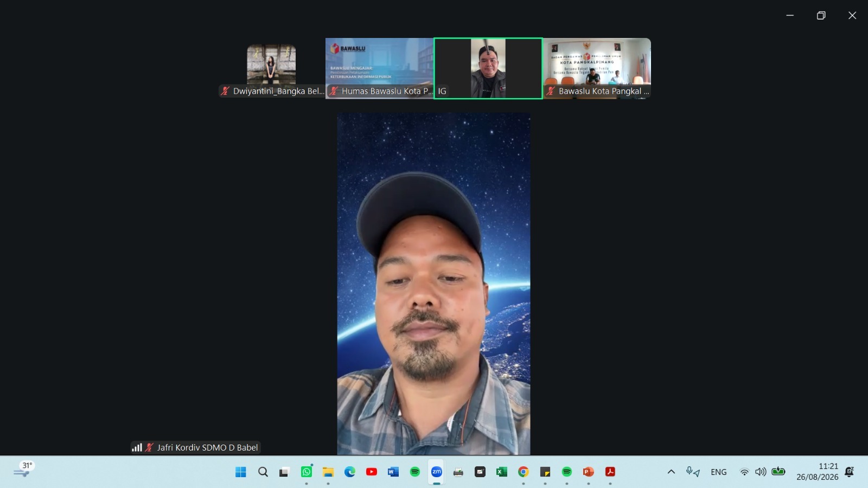Viewport: 868px width, 488px height.
Task: Click the main speaker video of Jafri
Action: point(434,284)
